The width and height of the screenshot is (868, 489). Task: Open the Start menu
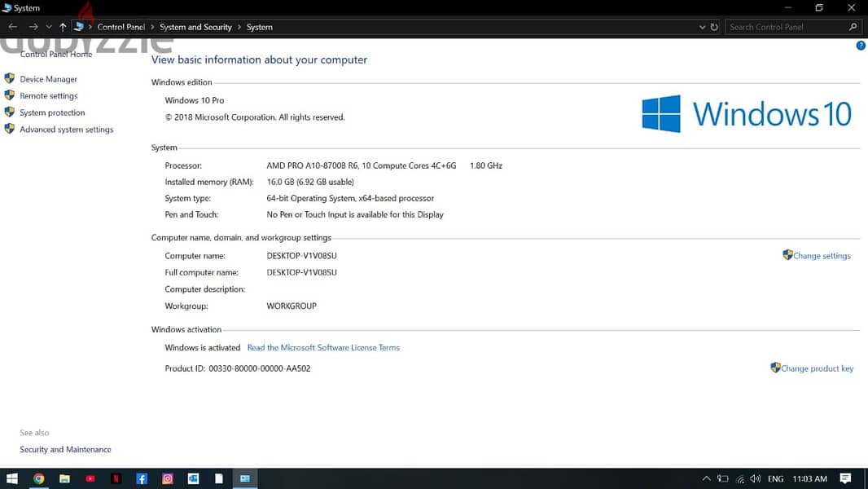[x=12, y=478]
